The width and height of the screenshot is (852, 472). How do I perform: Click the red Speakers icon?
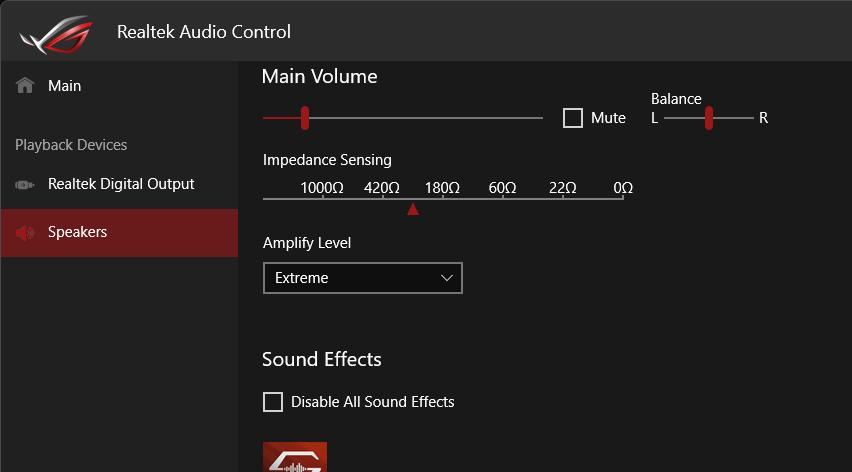(24, 232)
